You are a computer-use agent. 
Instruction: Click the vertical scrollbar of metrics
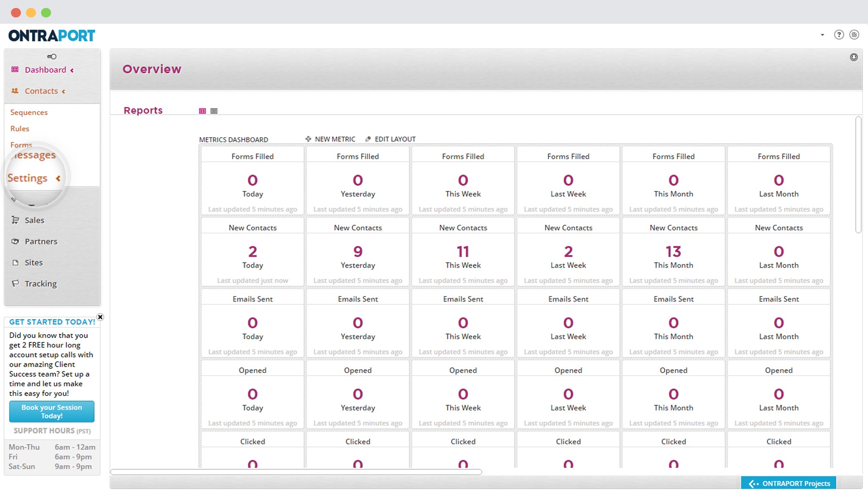point(858,174)
